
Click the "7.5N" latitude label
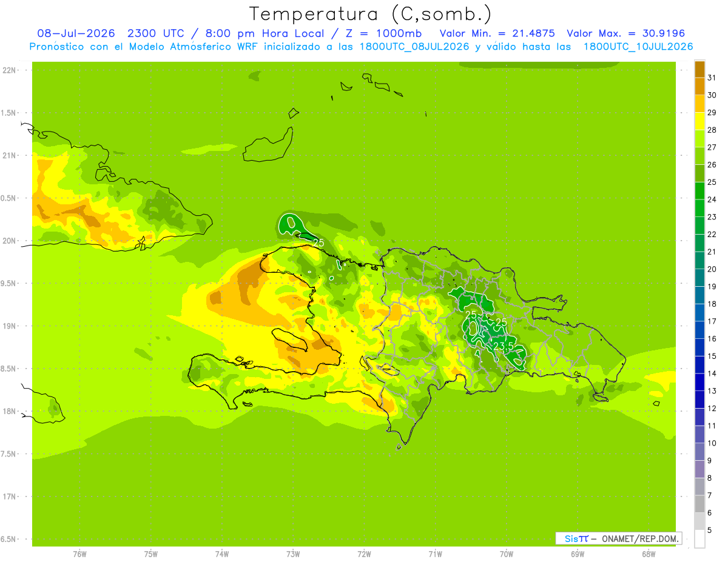coord(9,453)
